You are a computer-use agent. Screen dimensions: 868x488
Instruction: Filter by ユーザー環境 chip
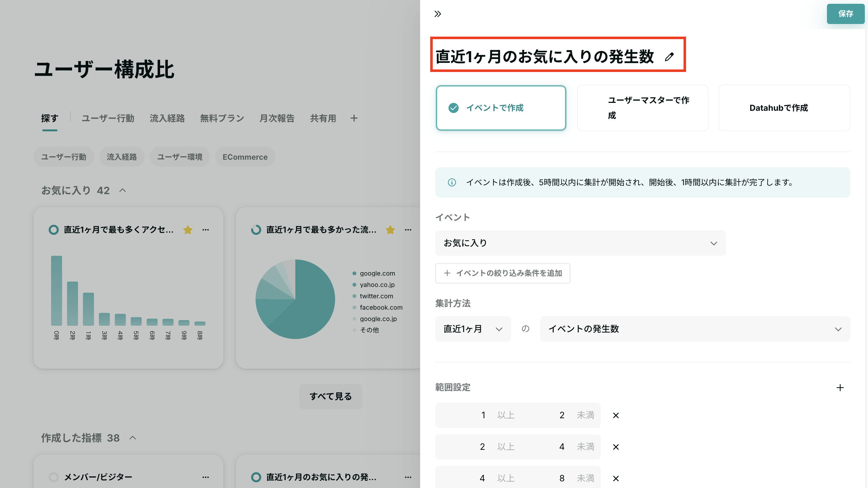pyautogui.click(x=180, y=157)
